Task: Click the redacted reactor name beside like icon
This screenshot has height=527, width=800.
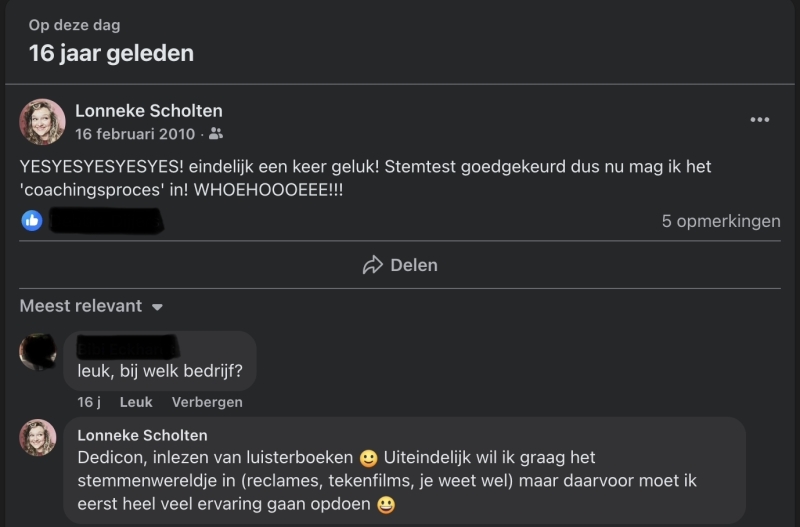Action: point(107,221)
